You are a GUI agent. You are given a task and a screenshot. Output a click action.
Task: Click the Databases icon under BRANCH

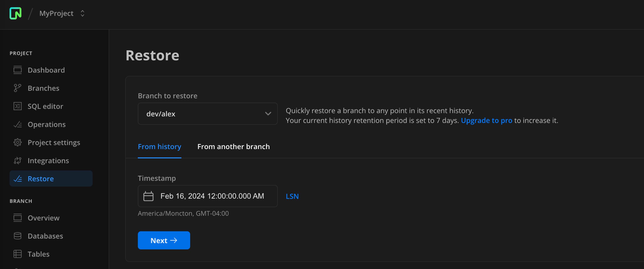pyautogui.click(x=18, y=236)
